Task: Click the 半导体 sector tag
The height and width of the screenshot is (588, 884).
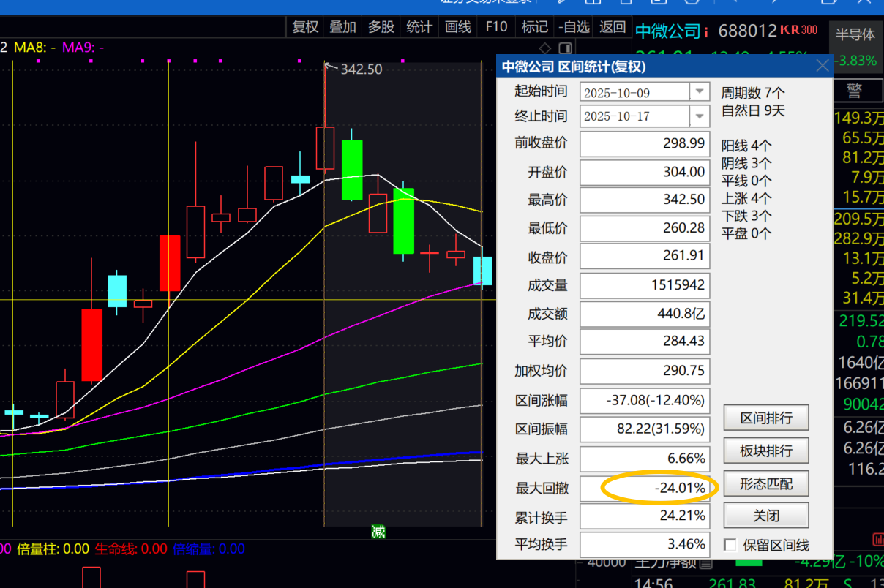Action: [x=855, y=34]
